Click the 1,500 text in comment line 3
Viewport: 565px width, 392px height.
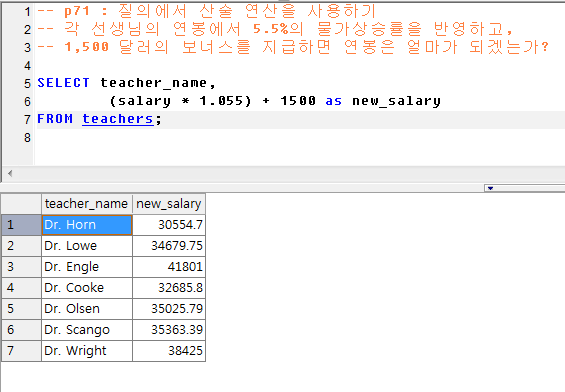[86, 47]
